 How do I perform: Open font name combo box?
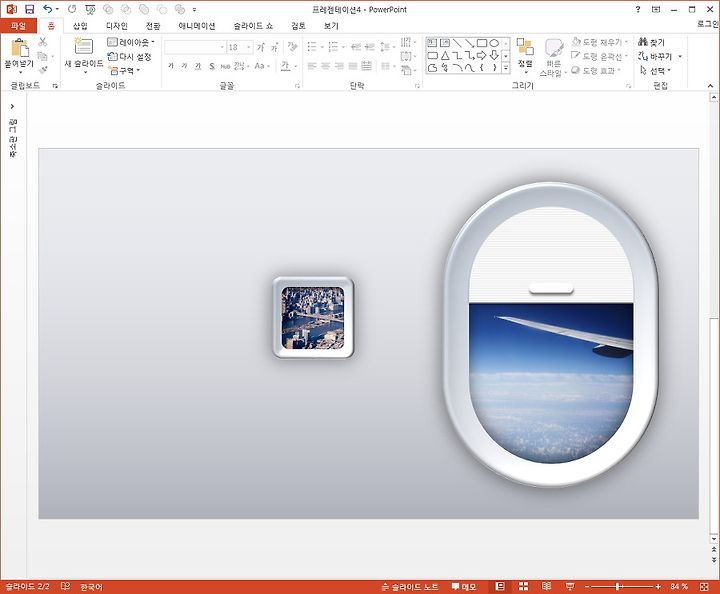tap(195, 47)
